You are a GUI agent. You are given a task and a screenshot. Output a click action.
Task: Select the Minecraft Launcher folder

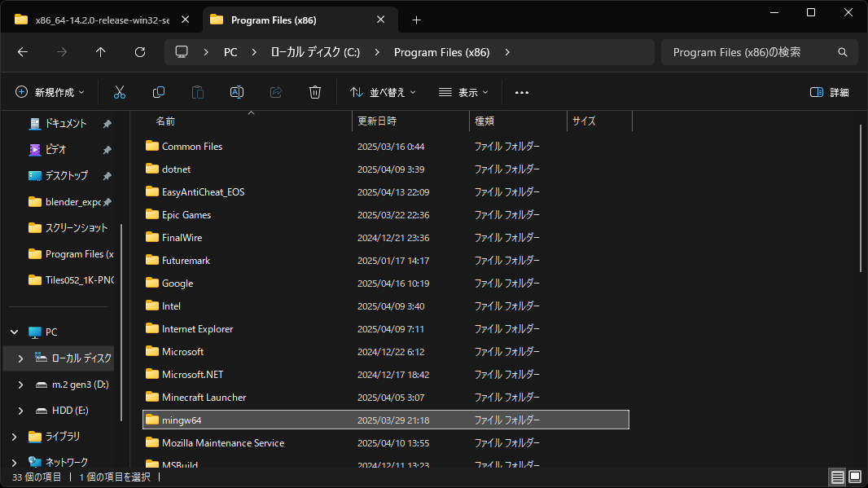pyautogui.click(x=386, y=397)
